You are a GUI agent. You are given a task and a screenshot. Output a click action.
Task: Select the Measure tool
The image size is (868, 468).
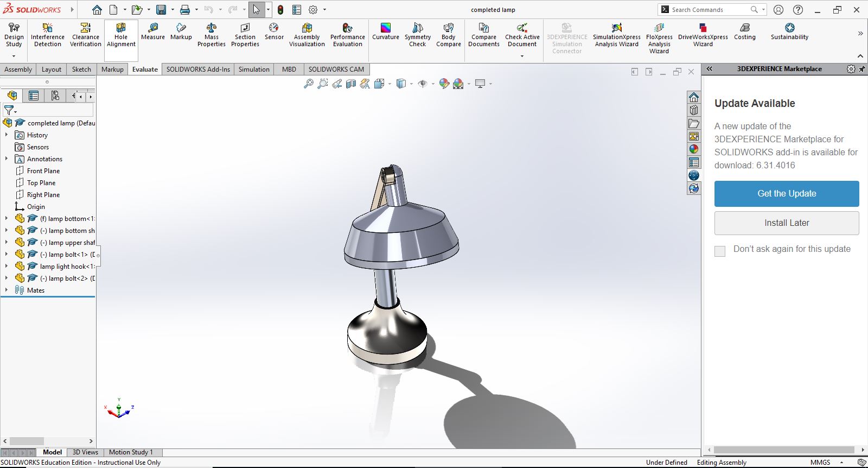coord(153,31)
